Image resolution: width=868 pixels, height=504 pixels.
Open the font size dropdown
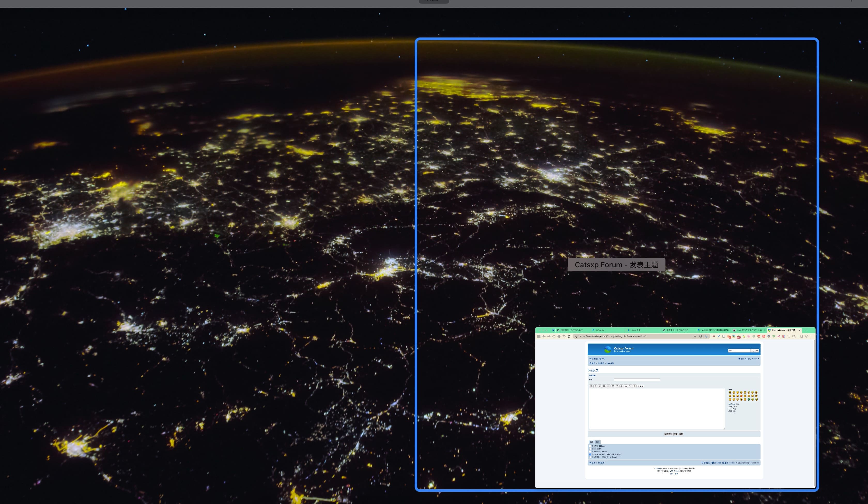click(641, 386)
